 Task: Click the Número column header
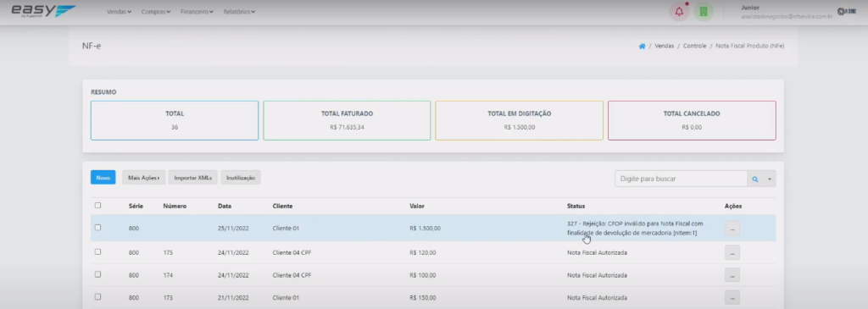pos(175,207)
